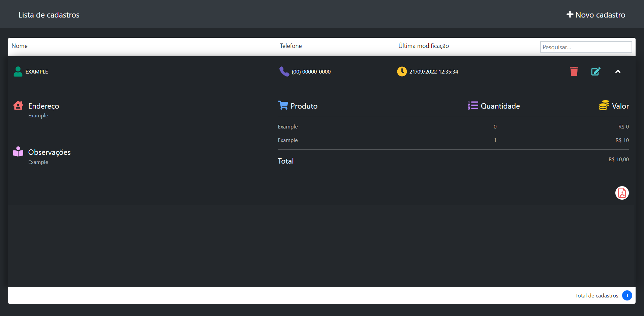Viewport: 644px width, 316px height.
Task: Click the R$ 10,00 total amount
Action: tap(619, 160)
